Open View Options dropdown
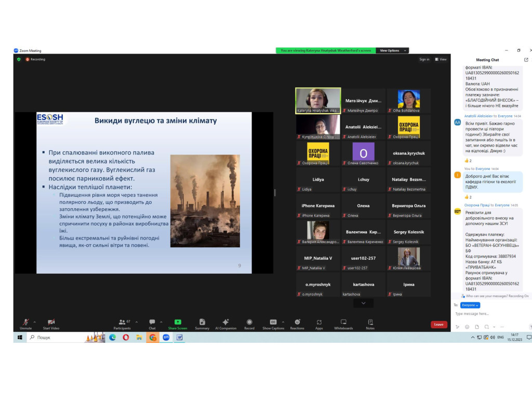 [392, 50]
